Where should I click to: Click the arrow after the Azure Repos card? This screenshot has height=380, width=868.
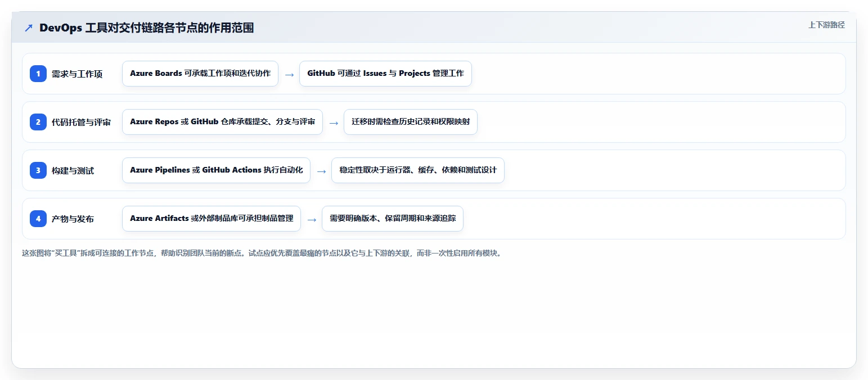pyautogui.click(x=334, y=123)
